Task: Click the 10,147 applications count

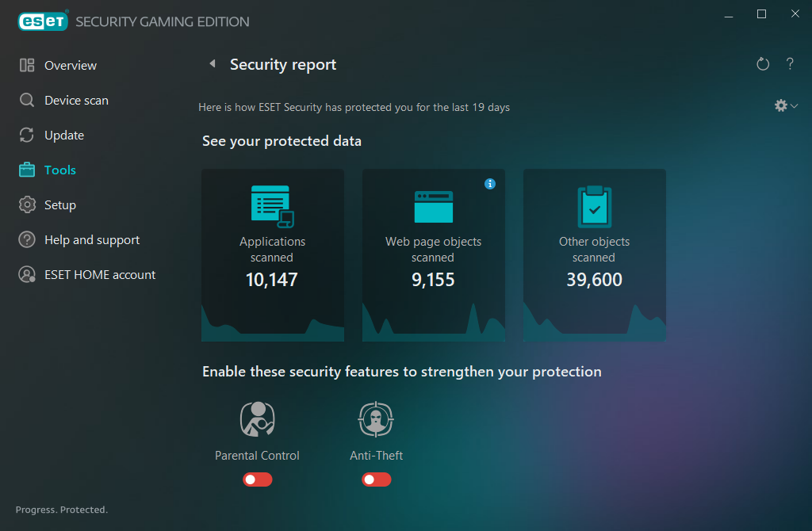Action: (x=272, y=280)
